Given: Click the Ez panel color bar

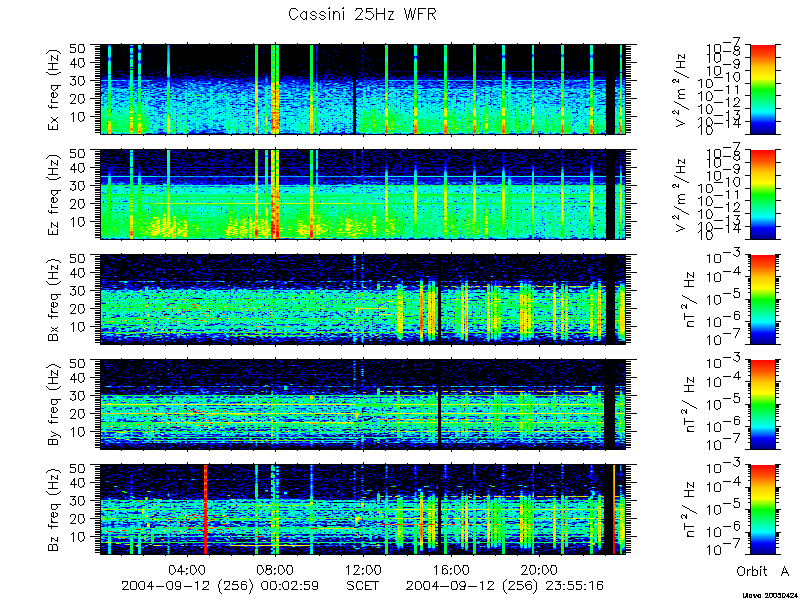Looking at the screenshot, I should coord(762,194).
